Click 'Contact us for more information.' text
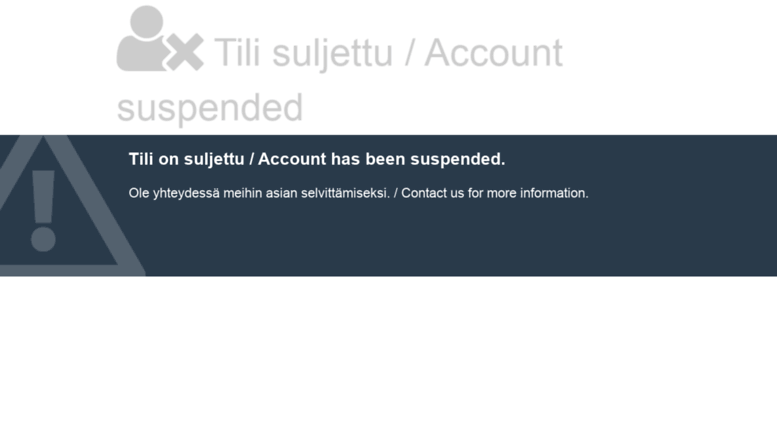This screenshot has height=423, width=777. coord(495,193)
